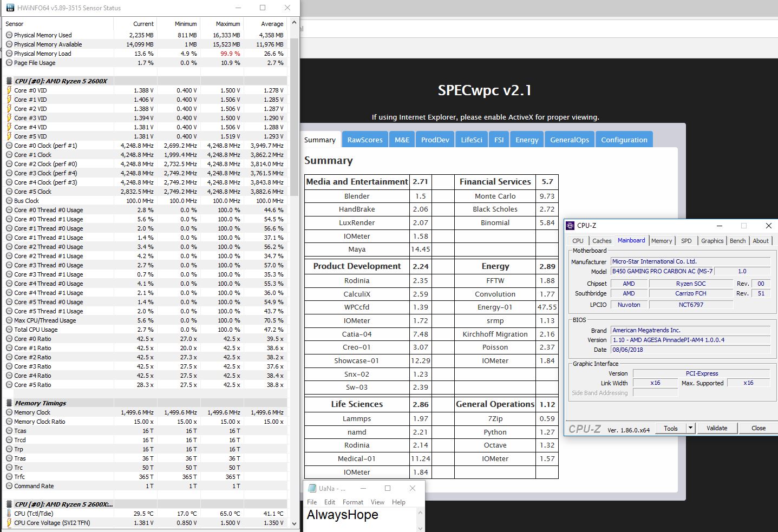Click the circle icon beside Physical Memory Load
This screenshot has height=532, width=778.
9,54
